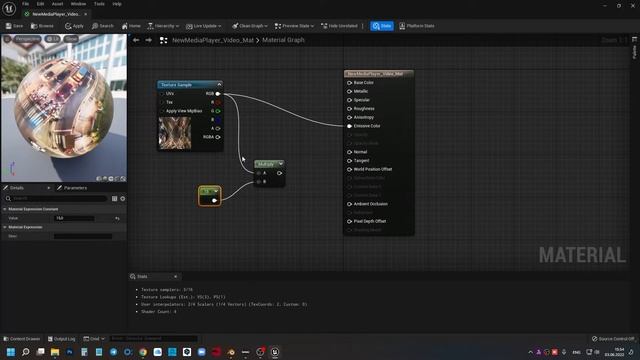Click the Normal input pin

[349, 152]
